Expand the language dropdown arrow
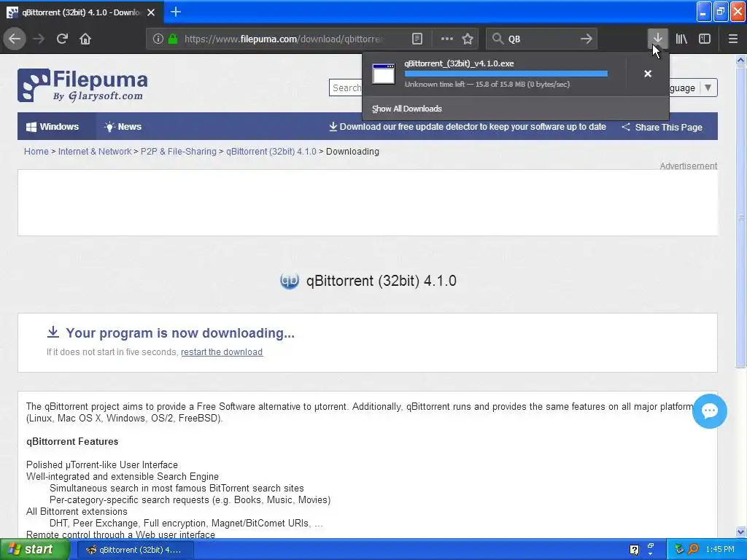Viewport: 747px width, 560px height. 708,87
